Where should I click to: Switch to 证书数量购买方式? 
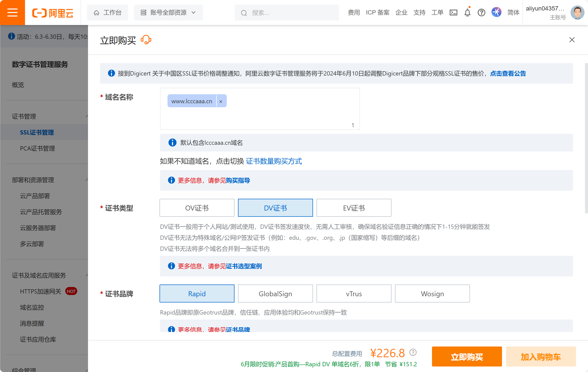tap(274, 161)
